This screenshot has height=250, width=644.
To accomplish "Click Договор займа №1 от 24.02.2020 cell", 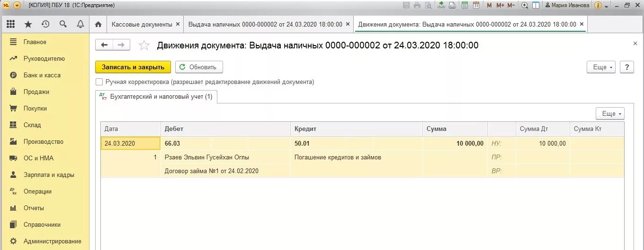I will [225, 171].
